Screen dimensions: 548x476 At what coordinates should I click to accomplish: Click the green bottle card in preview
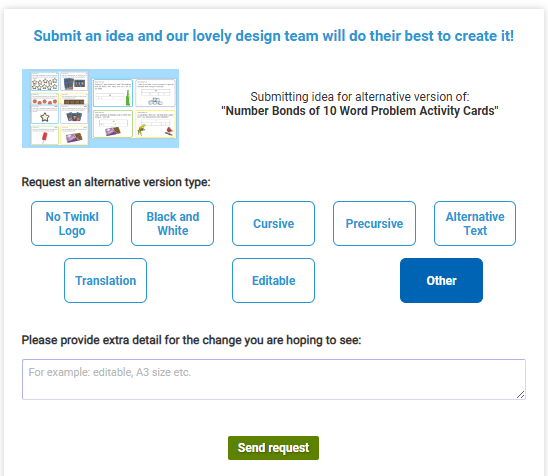point(113,93)
